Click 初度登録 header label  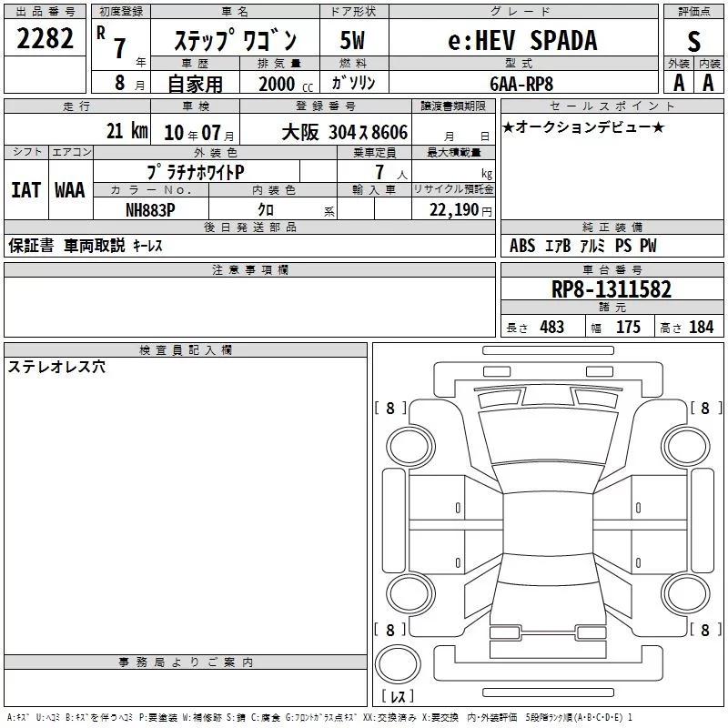(121, 12)
